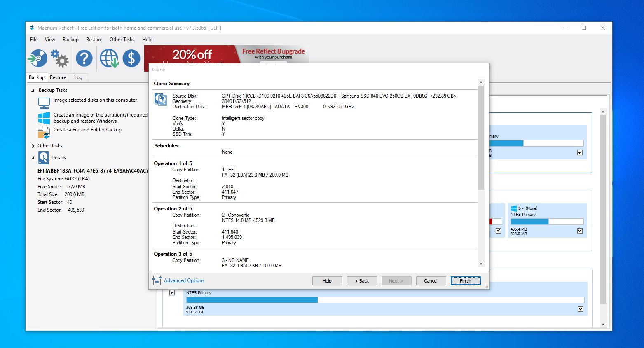Open the View menu
The image size is (644, 348).
[50, 40]
